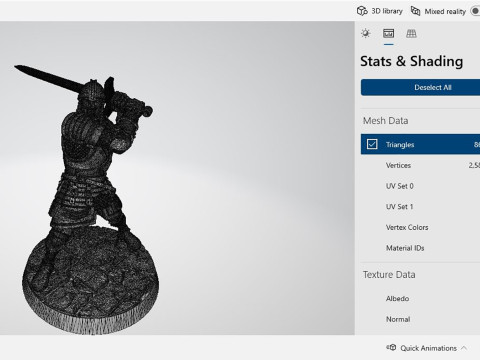
Task: Open the Quick Animations menu
Action: (x=427, y=348)
